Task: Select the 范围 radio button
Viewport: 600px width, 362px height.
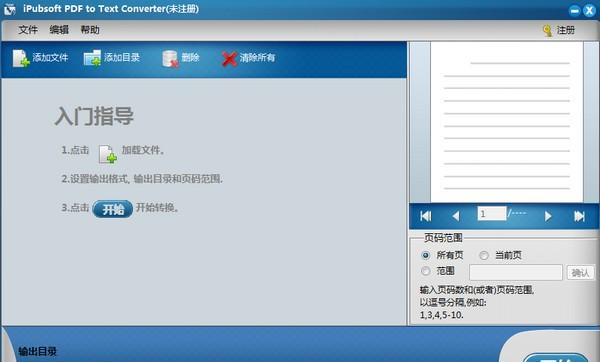Action: click(x=426, y=271)
